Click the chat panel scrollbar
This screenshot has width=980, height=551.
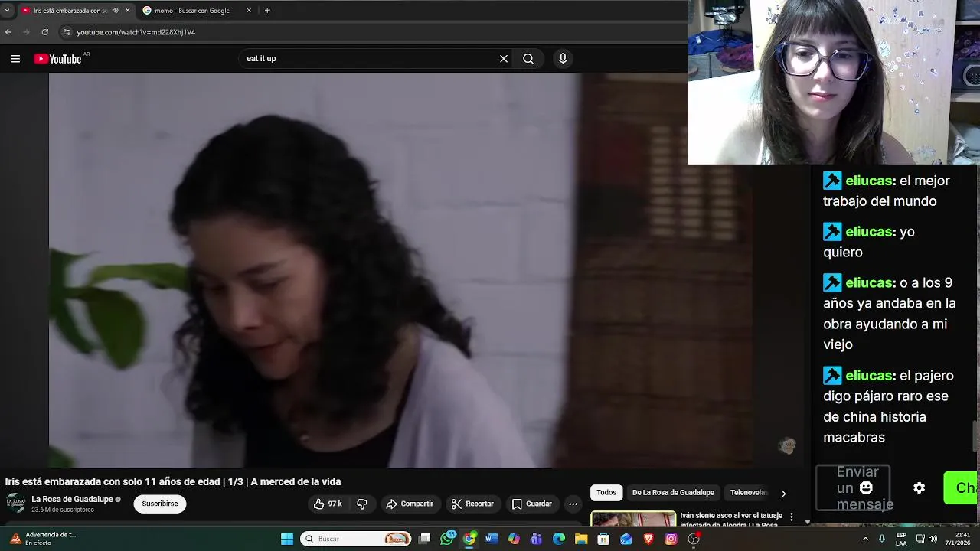pos(975,436)
